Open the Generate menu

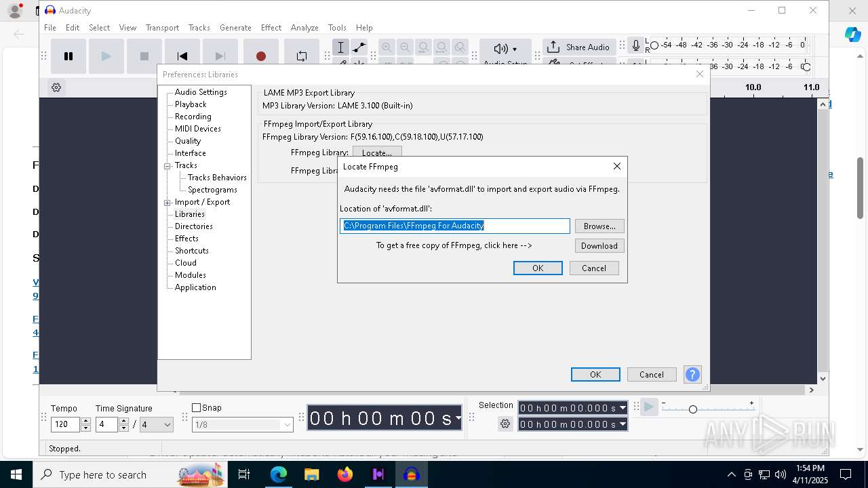tap(235, 28)
